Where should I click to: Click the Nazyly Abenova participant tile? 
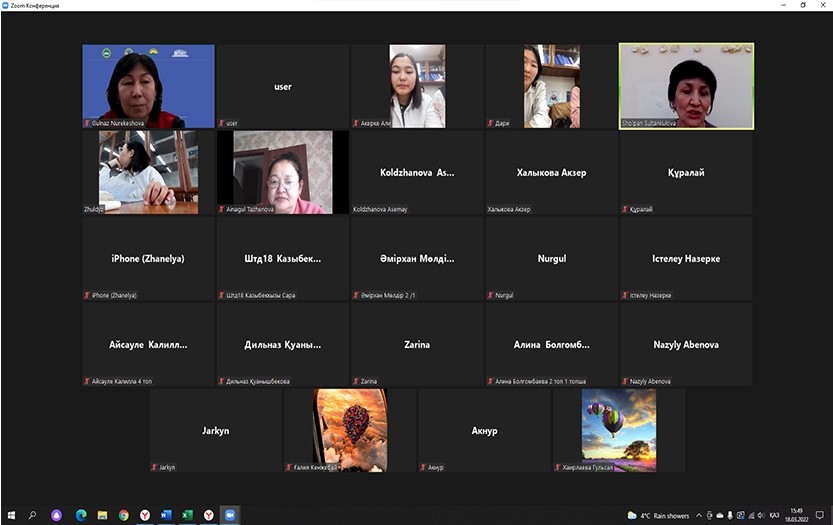(x=686, y=344)
